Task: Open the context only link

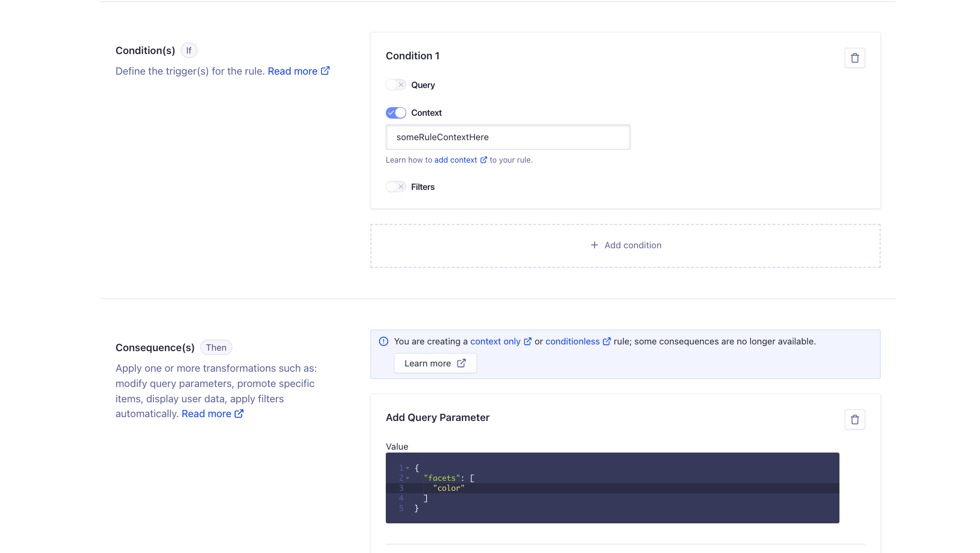Action: pyautogui.click(x=501, y=342)
